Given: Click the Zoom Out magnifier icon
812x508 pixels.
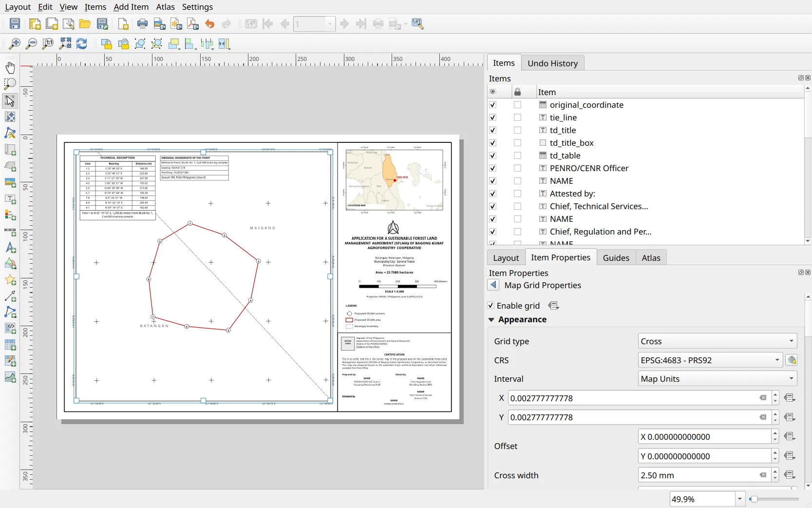Looking at the screenshot, I should click(x=31, y=44).
